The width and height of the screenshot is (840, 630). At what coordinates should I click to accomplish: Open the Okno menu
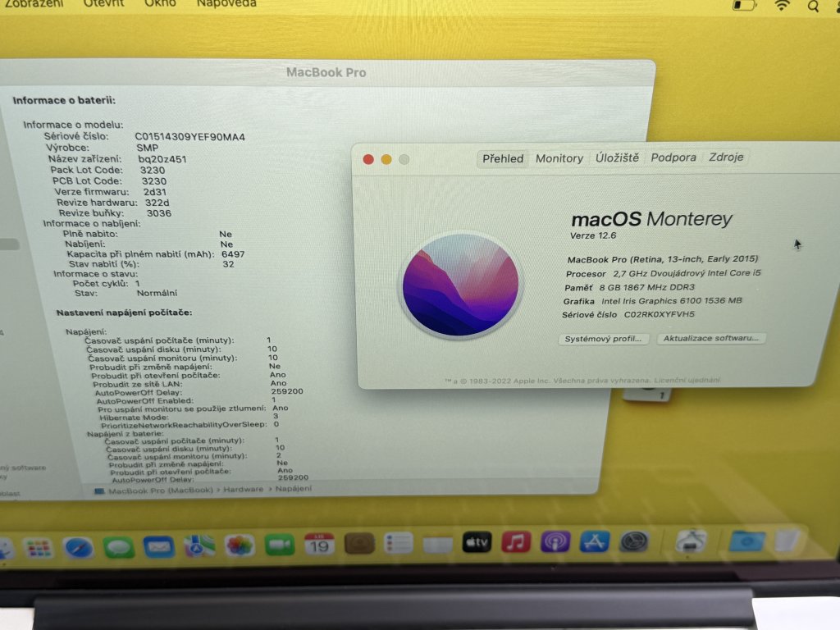[160, 3]
